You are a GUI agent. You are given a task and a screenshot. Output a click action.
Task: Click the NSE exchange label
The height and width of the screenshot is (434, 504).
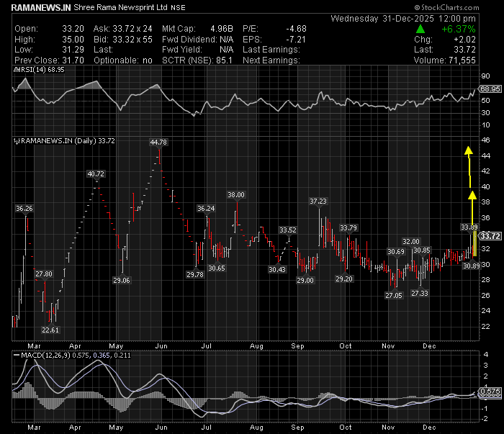[178, 8]
